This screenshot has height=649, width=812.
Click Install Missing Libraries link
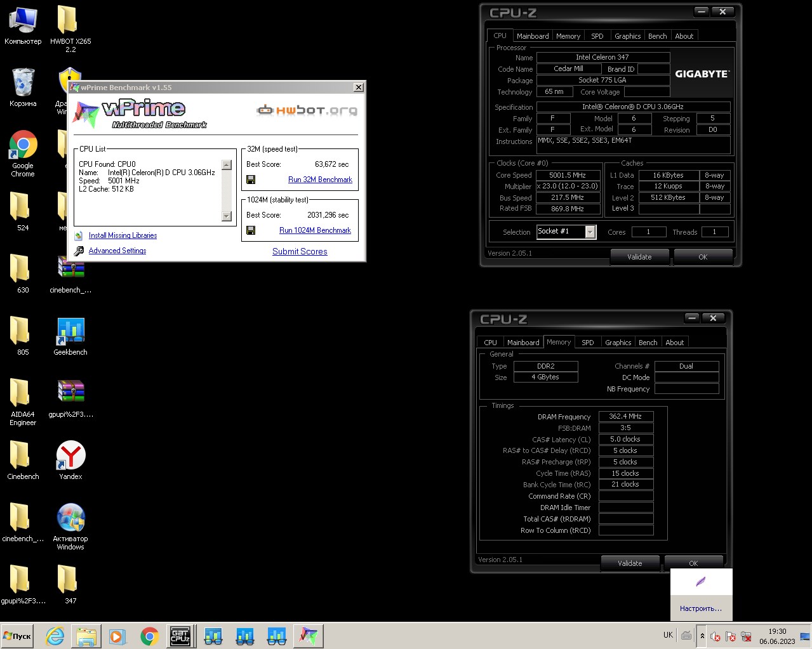pyautogui.click(x=123, y=235)
